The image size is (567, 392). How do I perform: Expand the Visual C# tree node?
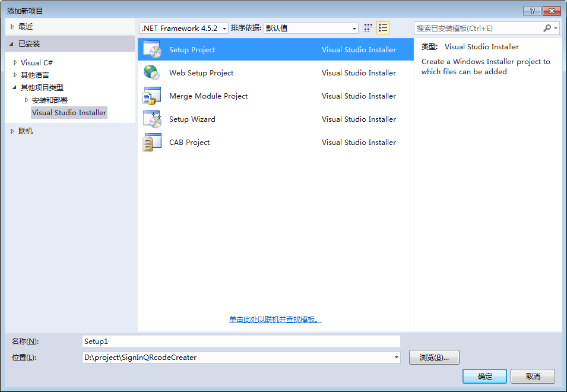[15, 62]
